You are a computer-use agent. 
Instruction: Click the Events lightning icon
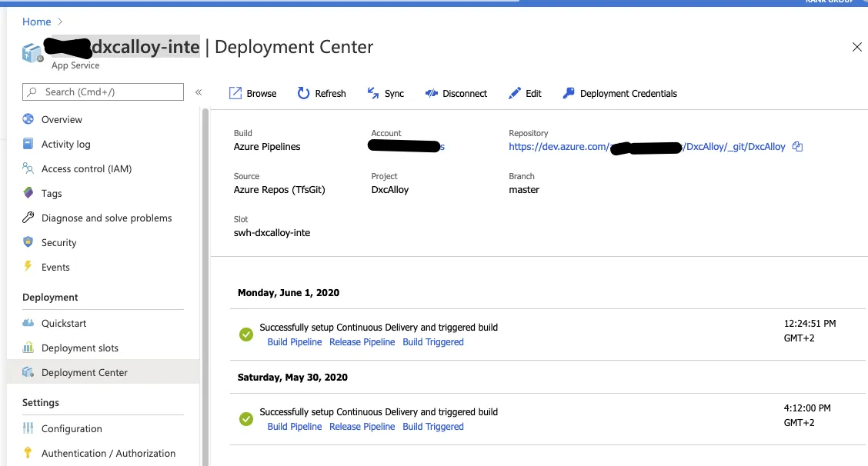click(x=28, y=267)
